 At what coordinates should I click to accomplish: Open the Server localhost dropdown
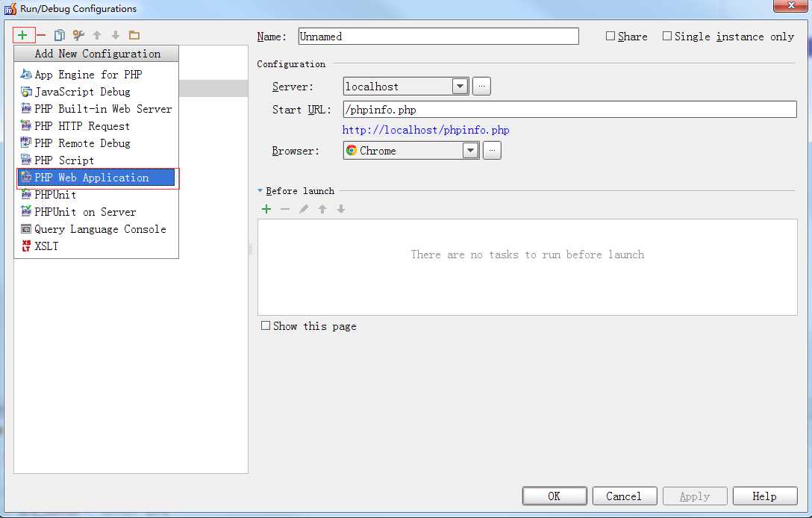pos(460,87)
